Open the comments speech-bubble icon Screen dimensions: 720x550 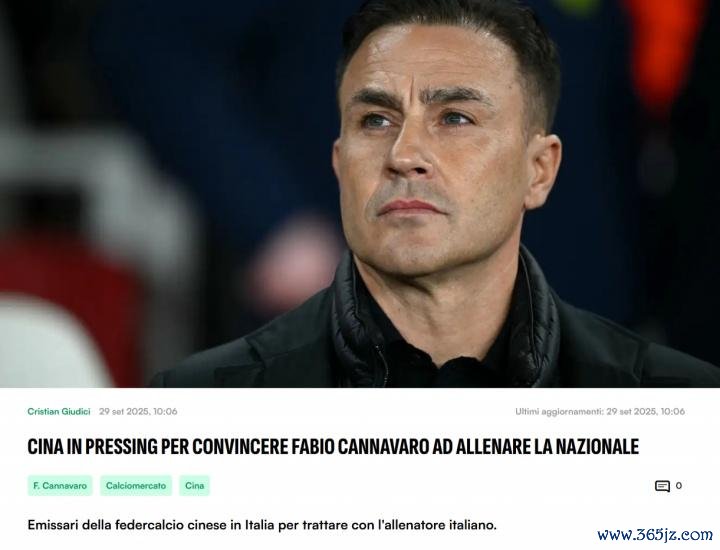[662, 486]
